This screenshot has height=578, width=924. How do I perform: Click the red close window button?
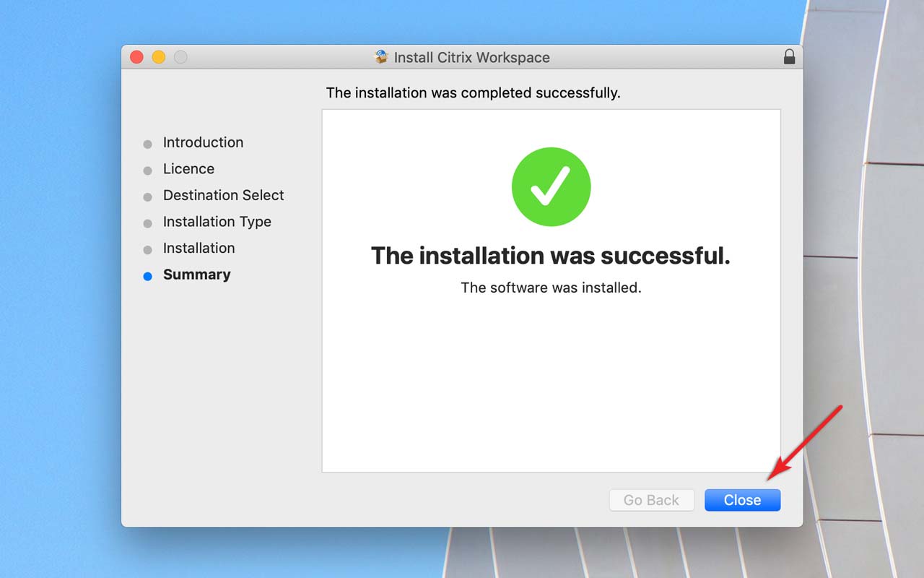(x=136, y=57)
